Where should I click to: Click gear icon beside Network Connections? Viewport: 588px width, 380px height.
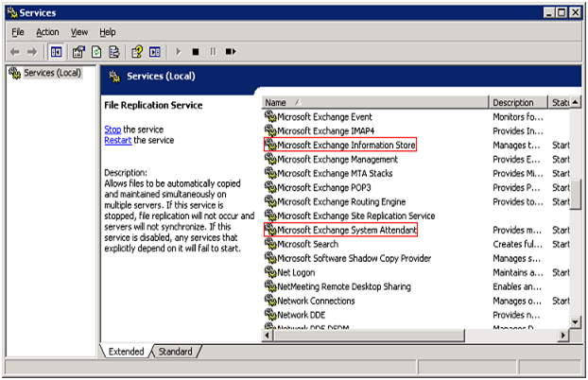270,300
